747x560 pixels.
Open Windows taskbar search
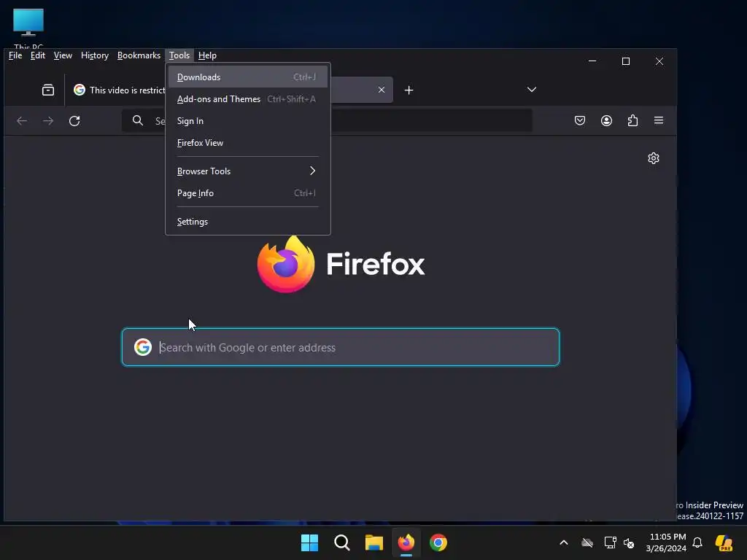point(341,542)
